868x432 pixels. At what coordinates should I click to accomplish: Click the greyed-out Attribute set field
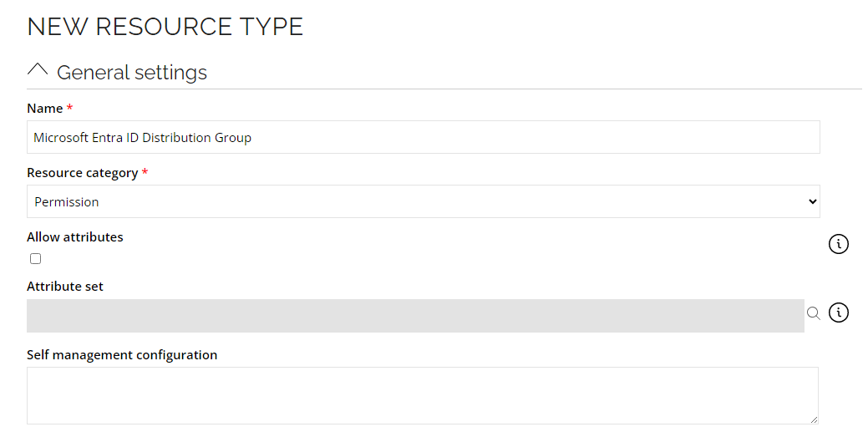tap(415, 316)
